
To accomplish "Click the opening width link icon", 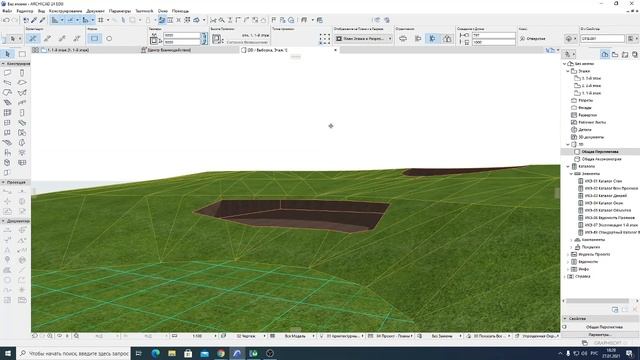I will [204, 38].
